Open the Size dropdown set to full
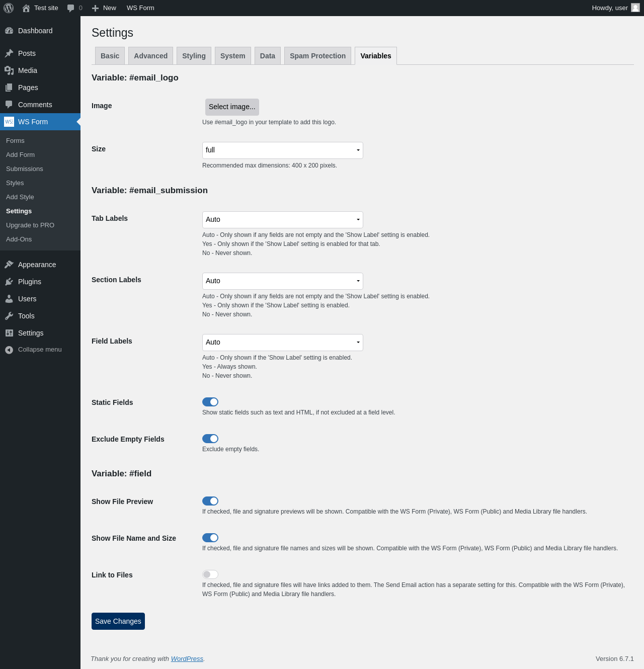 [x=283, y=150]
